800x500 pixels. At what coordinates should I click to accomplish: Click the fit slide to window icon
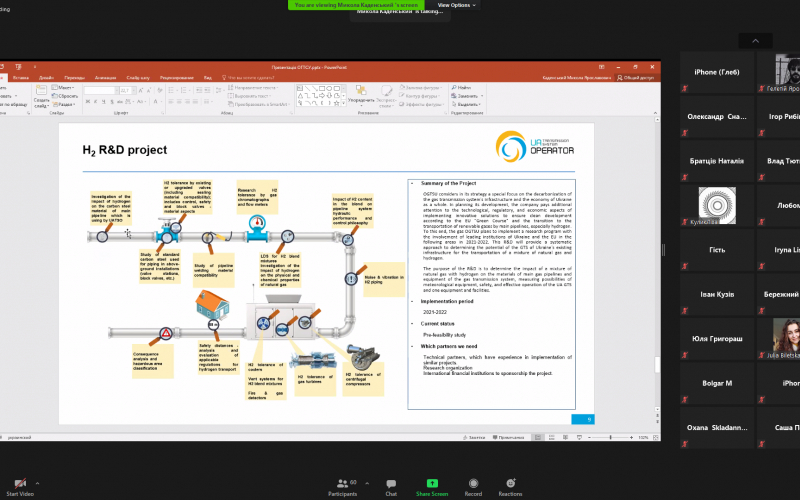pos(656,437)
